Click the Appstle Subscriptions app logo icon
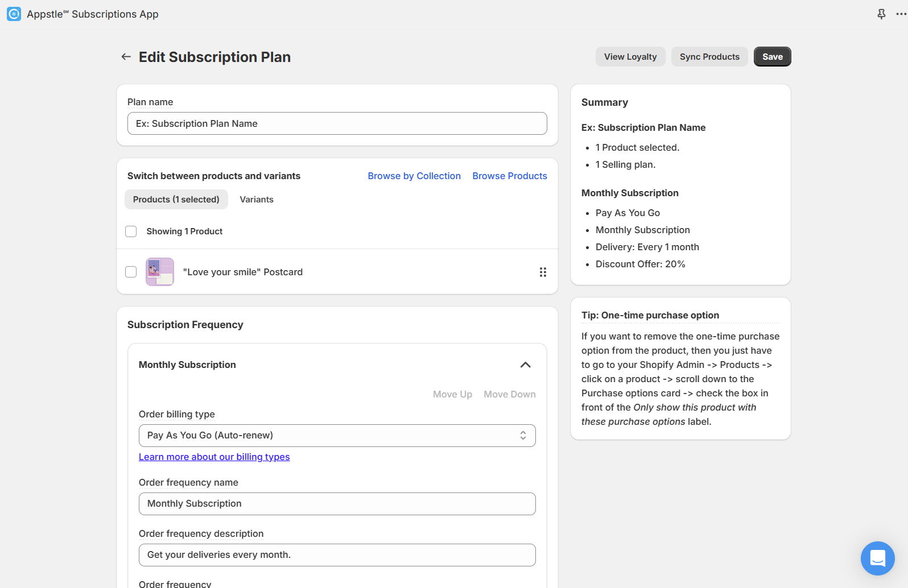The width and height of the screenshot is (908, 588). pos(14,14)
